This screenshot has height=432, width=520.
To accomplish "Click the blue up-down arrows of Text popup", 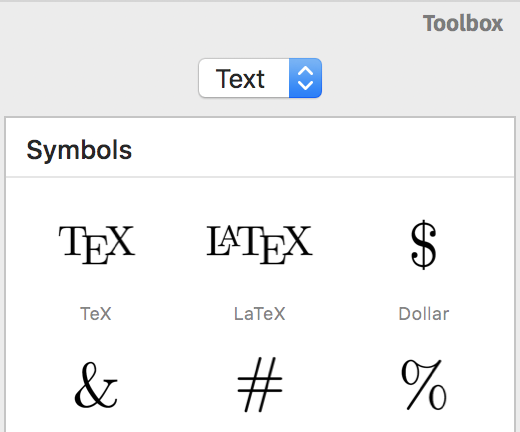I will (305, 78).
